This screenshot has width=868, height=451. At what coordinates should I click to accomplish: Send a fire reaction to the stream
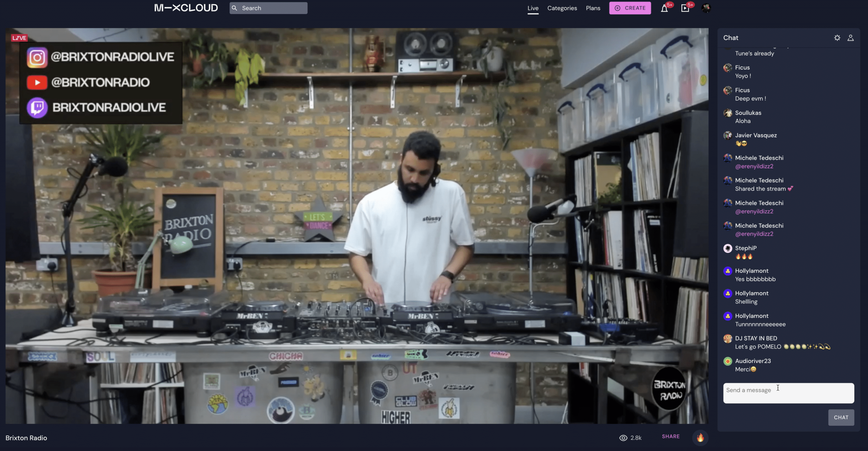coord(700,437)
